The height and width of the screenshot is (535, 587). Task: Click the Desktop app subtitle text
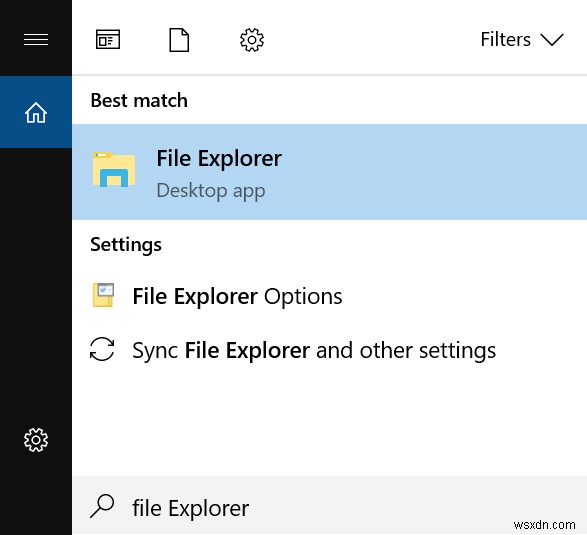(x=211, y=191)
